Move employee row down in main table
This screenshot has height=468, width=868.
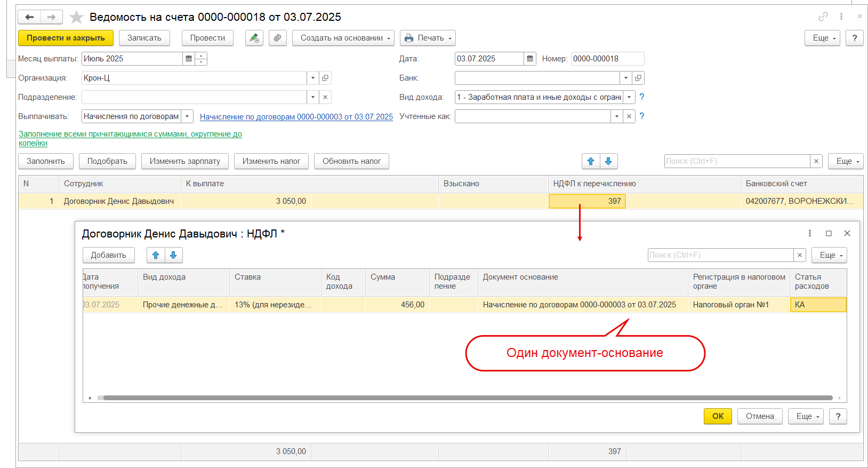[608, 161]
